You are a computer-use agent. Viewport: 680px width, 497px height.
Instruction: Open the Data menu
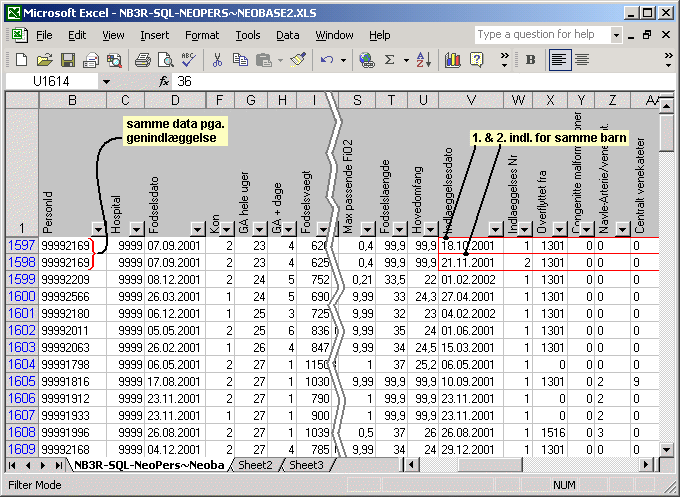(x=288, y=35)
